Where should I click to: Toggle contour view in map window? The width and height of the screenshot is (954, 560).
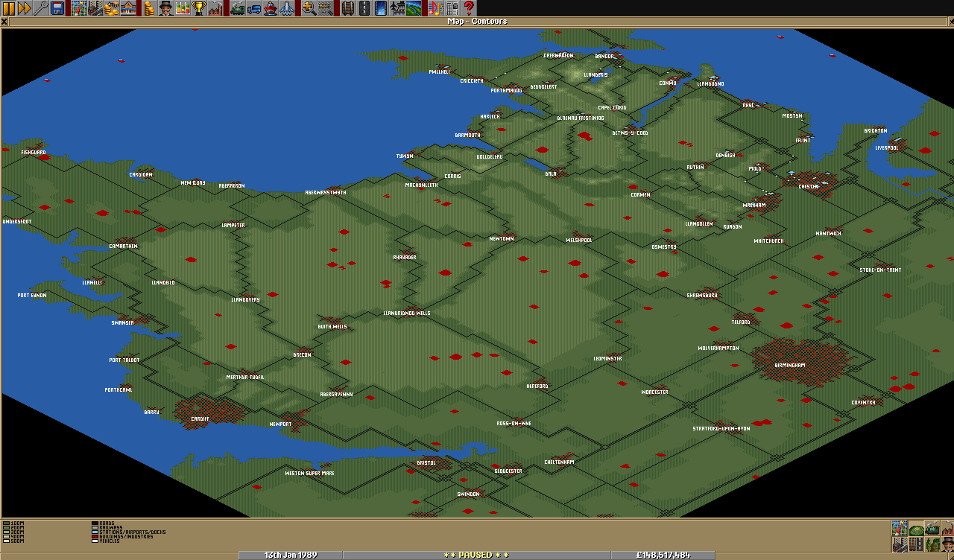916,528
